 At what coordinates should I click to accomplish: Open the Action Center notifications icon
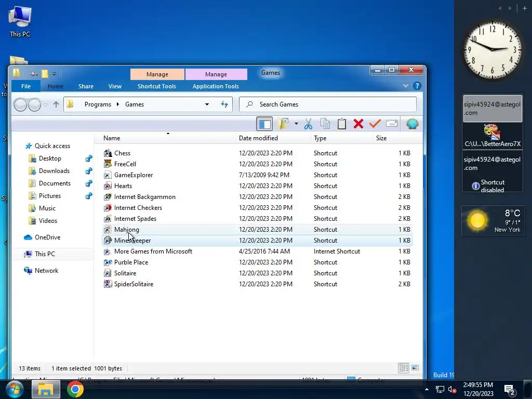pyautogui.click(x=510, y=390)
